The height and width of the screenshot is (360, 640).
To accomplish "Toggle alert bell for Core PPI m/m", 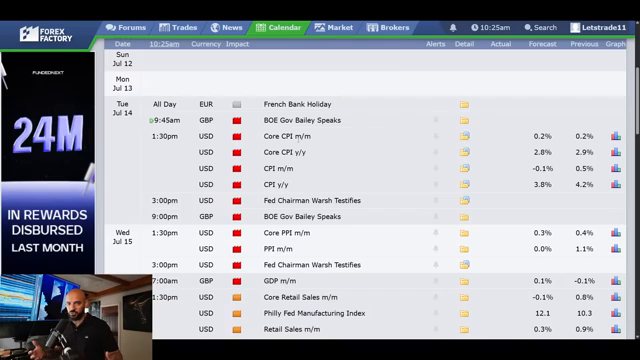I will coord(436,233).
